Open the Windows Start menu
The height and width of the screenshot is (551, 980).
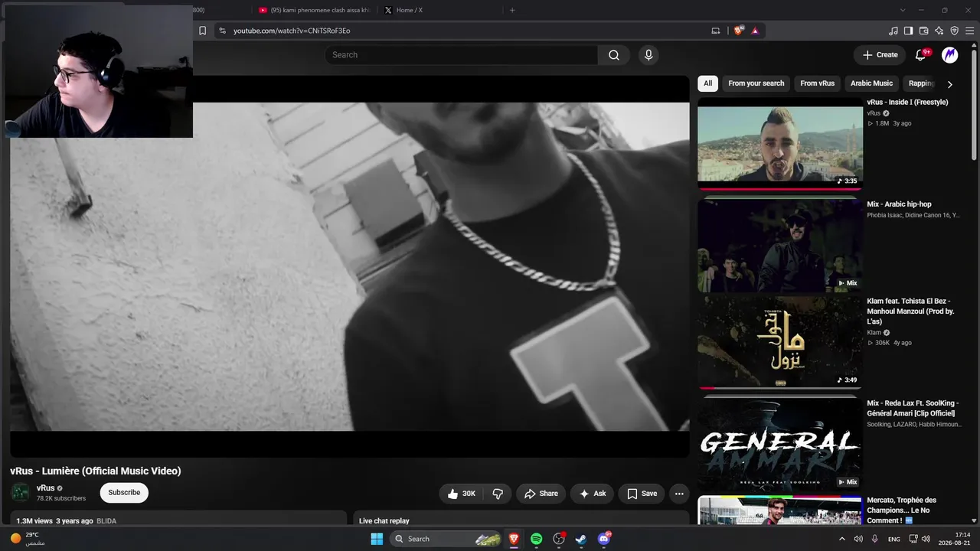(x=377, y=539)
